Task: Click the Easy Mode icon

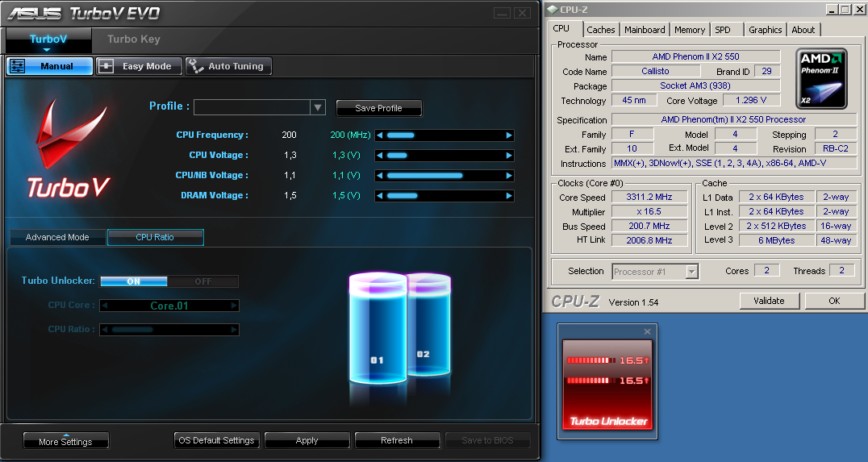Action: tap(106, 66)
